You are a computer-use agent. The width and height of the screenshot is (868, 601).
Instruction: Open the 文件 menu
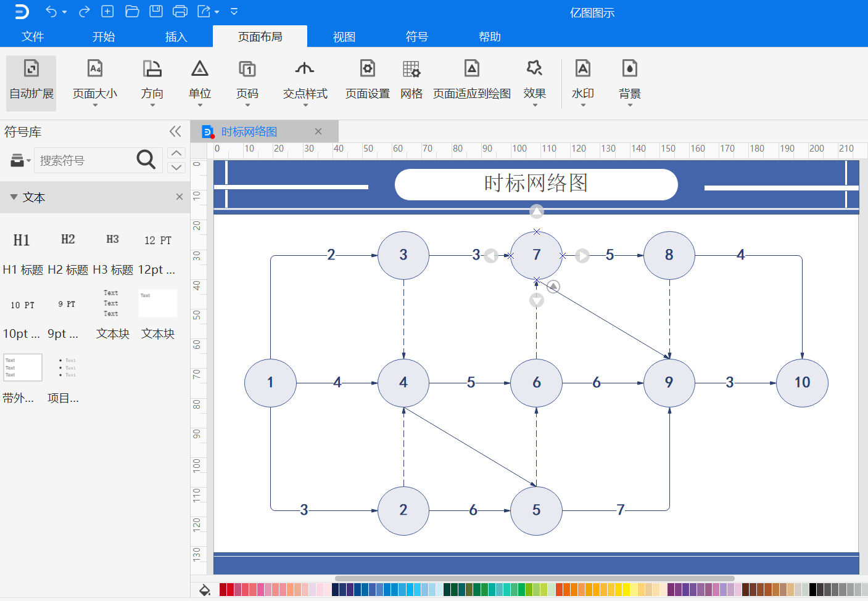(x=33, y=36)
